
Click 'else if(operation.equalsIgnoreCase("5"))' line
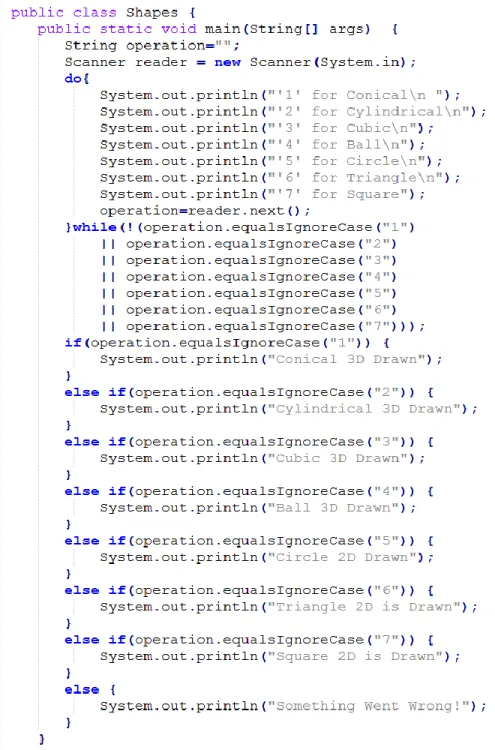coord(249,541)
